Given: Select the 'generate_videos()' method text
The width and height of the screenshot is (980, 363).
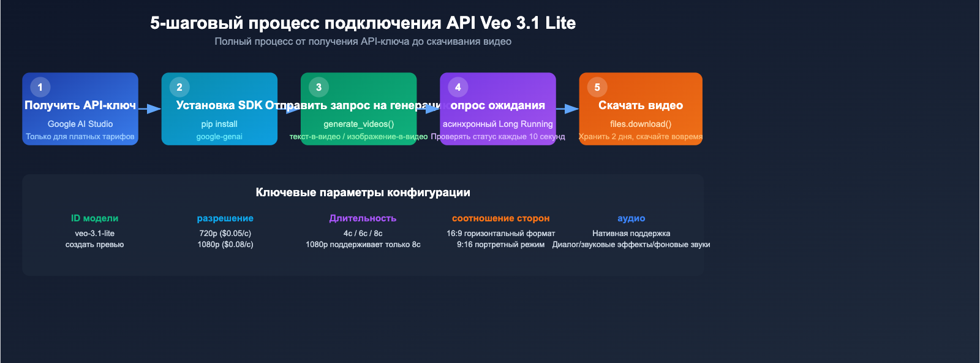Looking at the screenshot, I should (359, 124).
